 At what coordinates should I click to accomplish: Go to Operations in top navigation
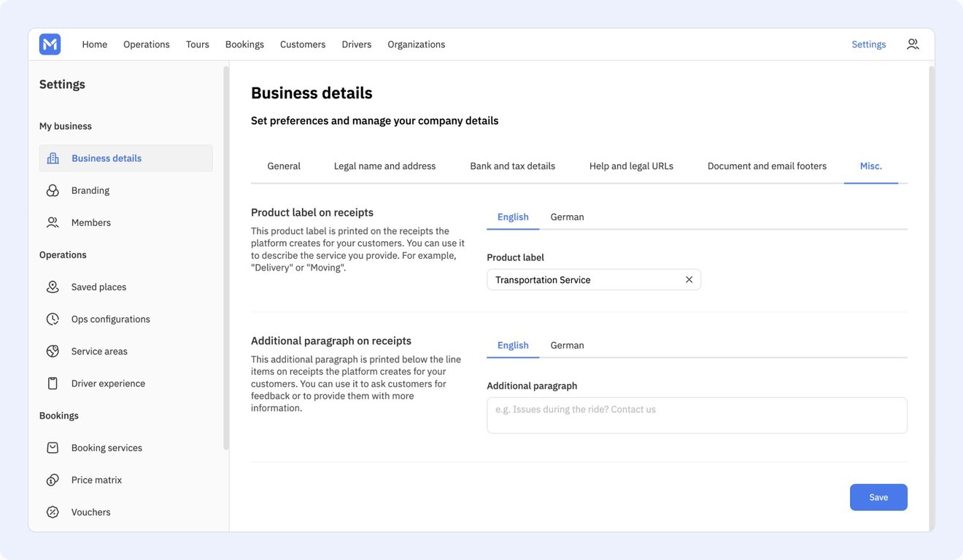(147, 44)
